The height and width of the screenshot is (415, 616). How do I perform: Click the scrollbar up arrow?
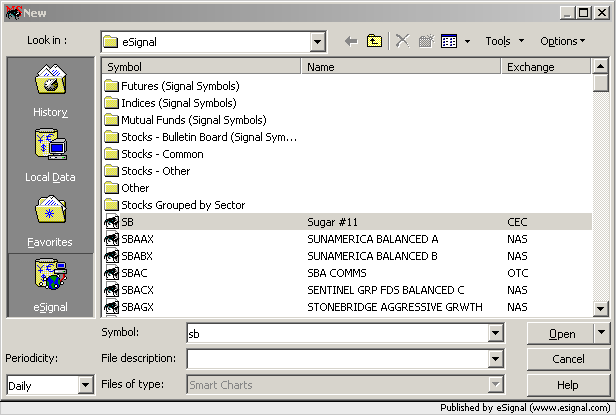point(600,66)
